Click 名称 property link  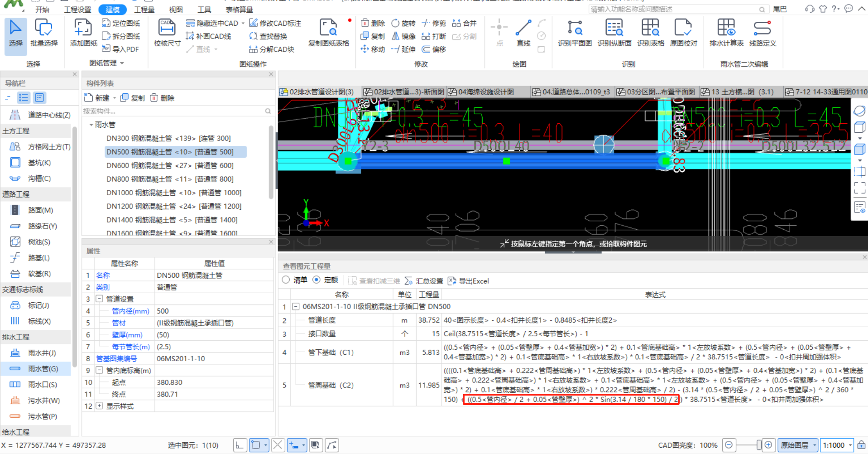click(103, 275)
